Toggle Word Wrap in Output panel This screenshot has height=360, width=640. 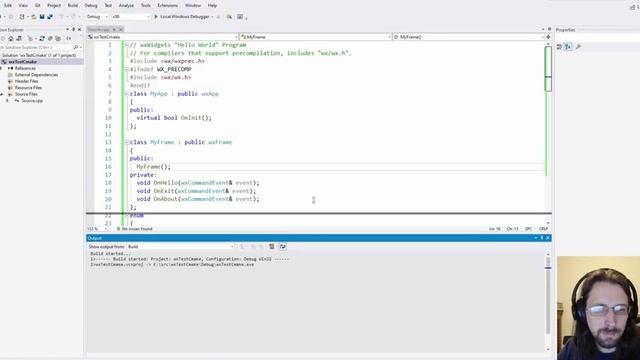pos(282,247)
